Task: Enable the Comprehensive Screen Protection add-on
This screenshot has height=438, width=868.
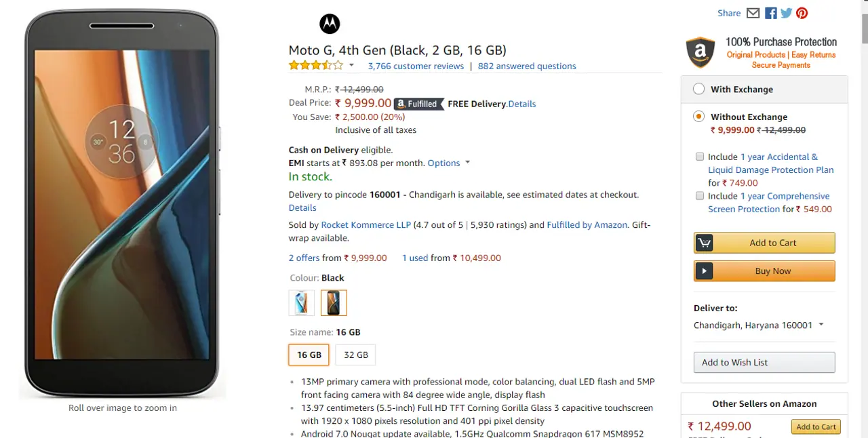Action: click(699, 196)
